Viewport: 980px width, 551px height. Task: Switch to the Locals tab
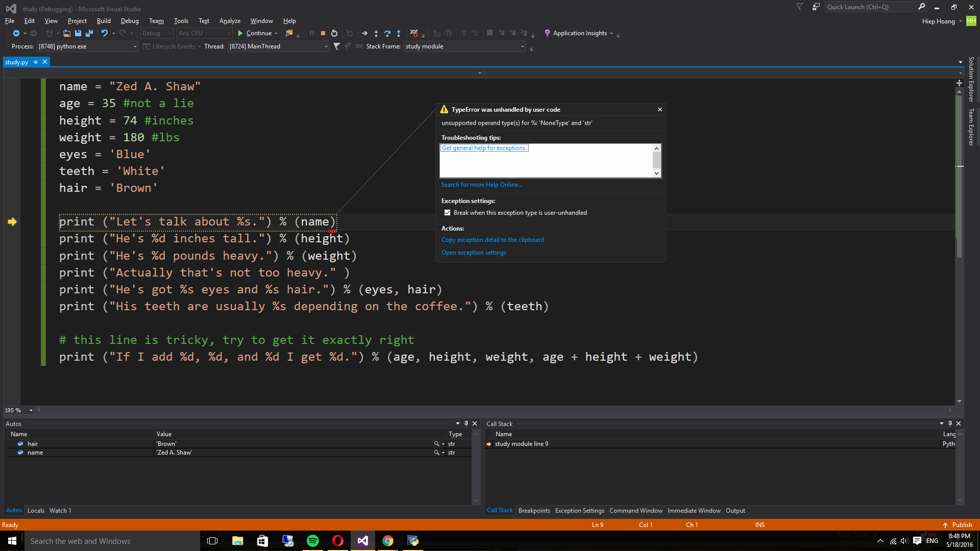point(36,510)
